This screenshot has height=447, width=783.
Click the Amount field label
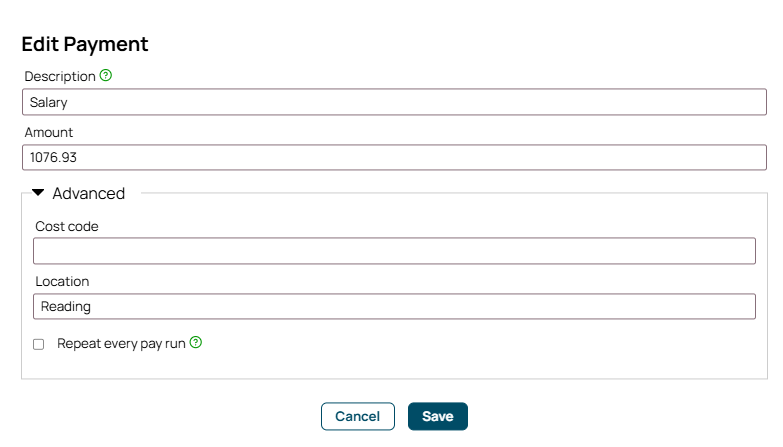click(49, 132)
